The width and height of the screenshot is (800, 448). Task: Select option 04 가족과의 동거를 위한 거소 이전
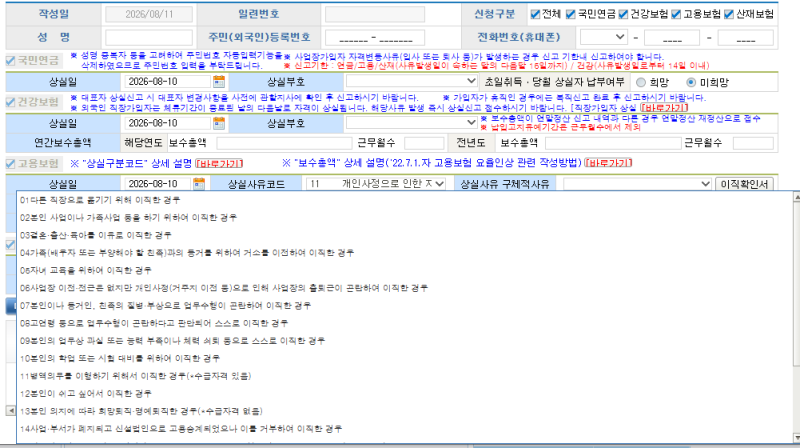(x=404, y=253)
